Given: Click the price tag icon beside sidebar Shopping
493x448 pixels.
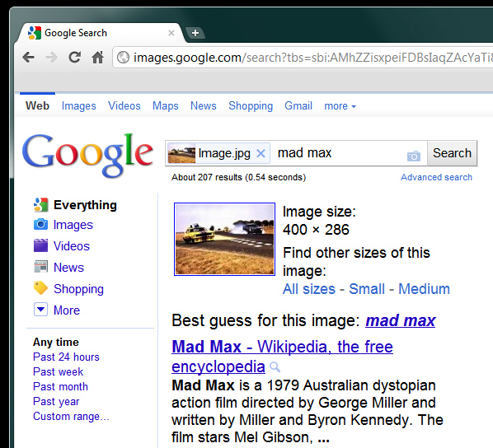Looking at the screenshot, I should pos(40,288).
